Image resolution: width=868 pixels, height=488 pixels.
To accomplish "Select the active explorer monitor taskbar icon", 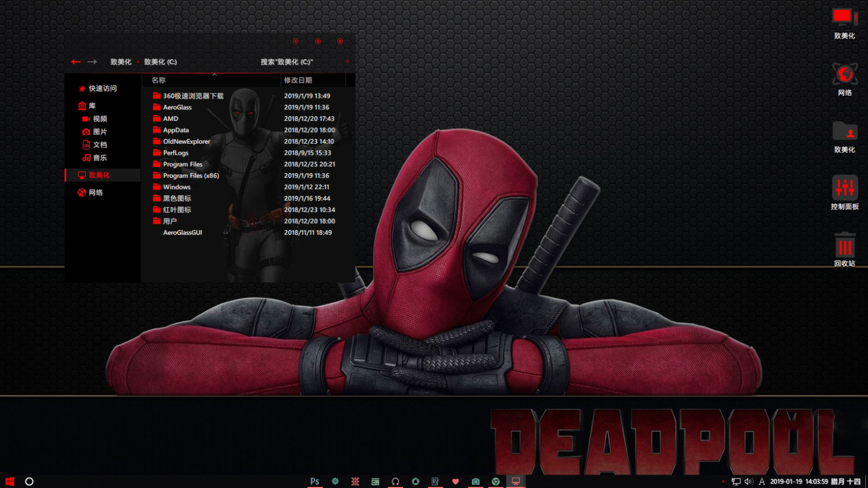I will click(516, 481).
